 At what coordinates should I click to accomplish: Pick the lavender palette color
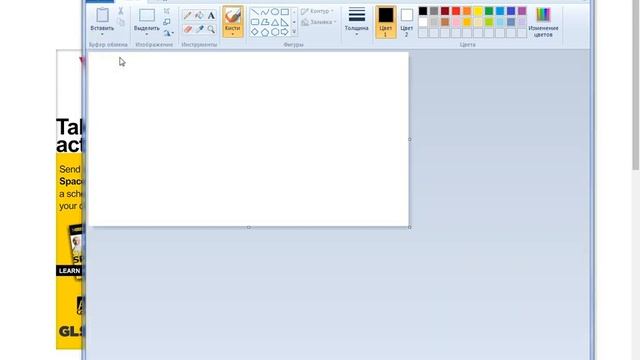pos(522,22)
